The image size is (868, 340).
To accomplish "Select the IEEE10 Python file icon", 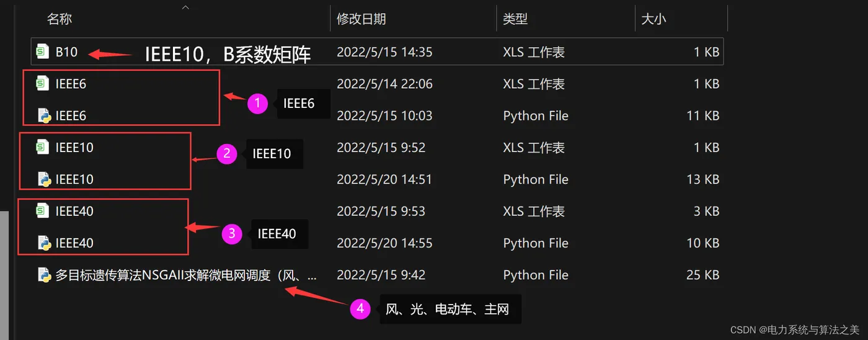I will [x=43, y=179].
